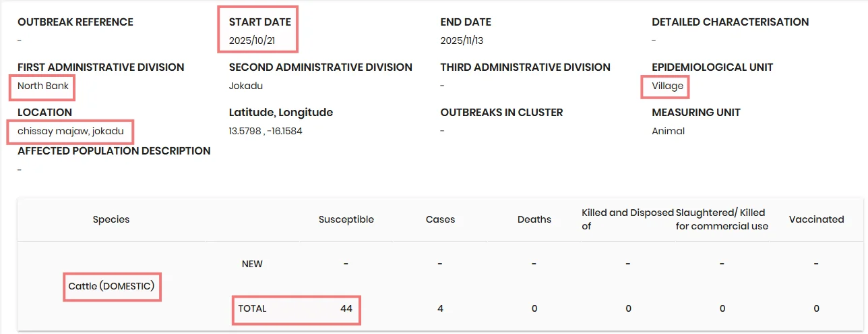The height and width of the screenshot is (334, 868).
Task: Click the TOTAL row label
Action: pos(252,308)
